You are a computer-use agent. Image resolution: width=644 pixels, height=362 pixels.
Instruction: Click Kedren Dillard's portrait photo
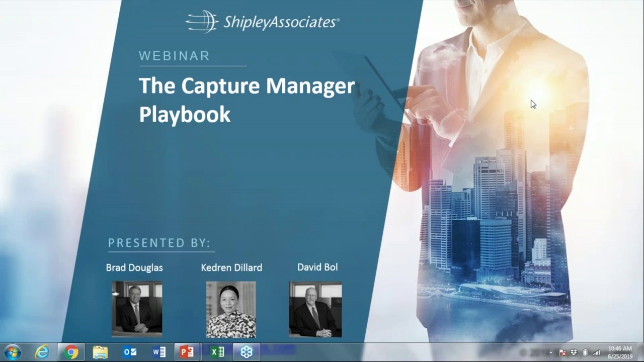point(231,309)
